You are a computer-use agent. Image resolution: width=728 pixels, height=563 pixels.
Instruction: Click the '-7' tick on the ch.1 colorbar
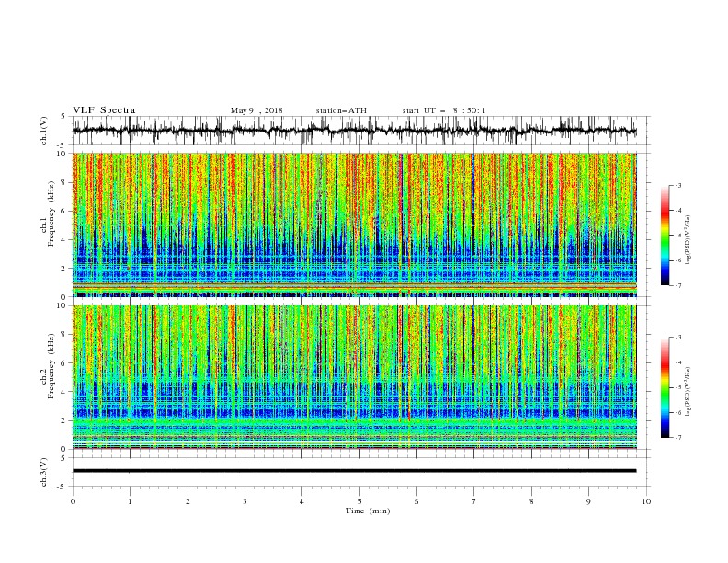tap(677, 285)
